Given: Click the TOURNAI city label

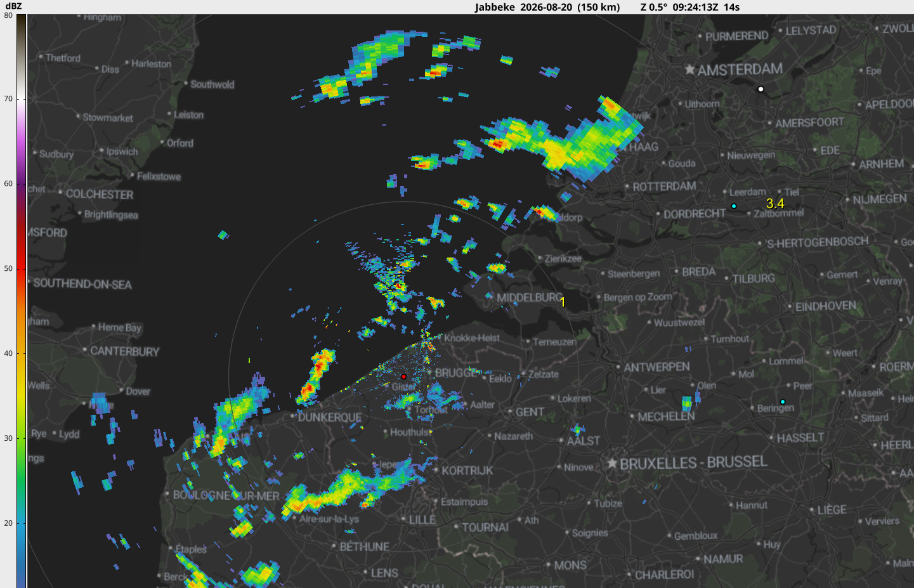Looking at the screenshot, I should pyautogui.click(x=485, y=527).
